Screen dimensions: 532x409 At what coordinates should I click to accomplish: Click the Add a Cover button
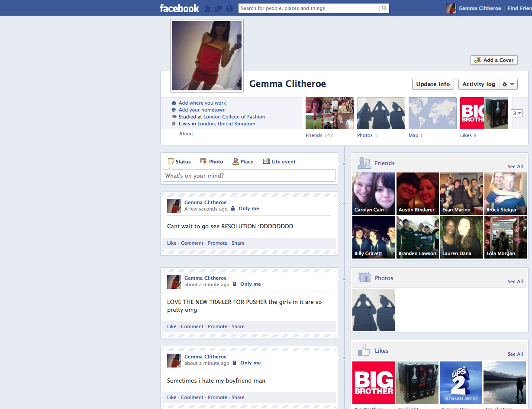(x=494, y=60)
